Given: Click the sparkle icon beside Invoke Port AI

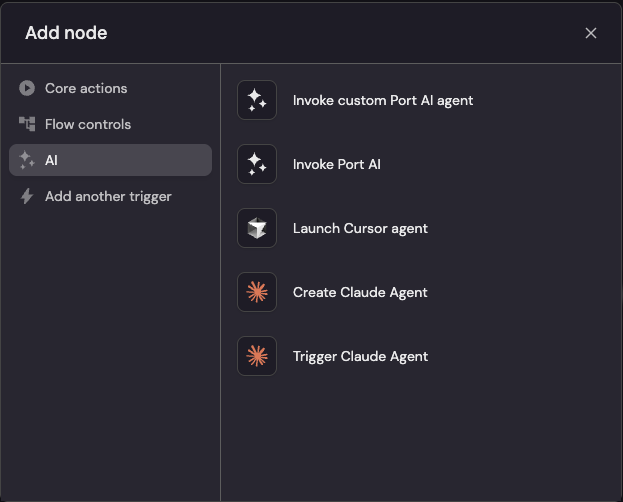Looking at the screenshot, I should click(x=257, y=164).
